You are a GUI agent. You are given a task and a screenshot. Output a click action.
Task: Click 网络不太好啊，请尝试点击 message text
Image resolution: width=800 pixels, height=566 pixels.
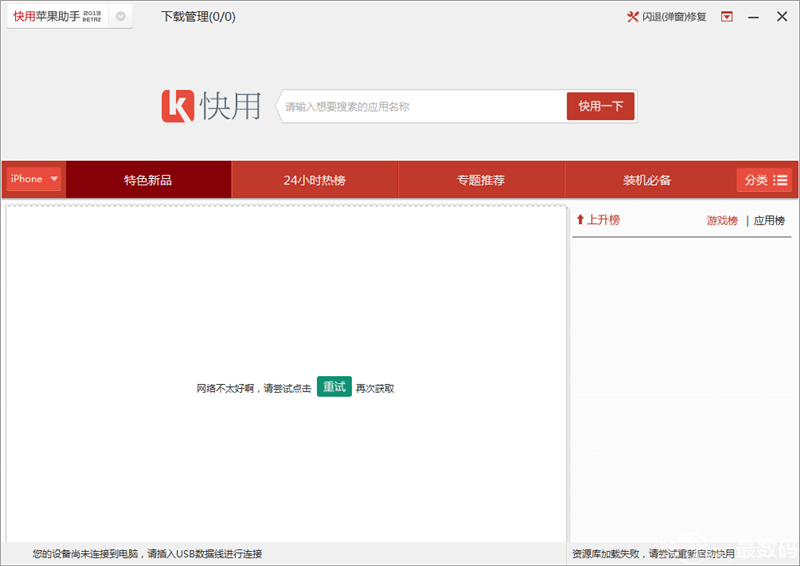(254, 388)
